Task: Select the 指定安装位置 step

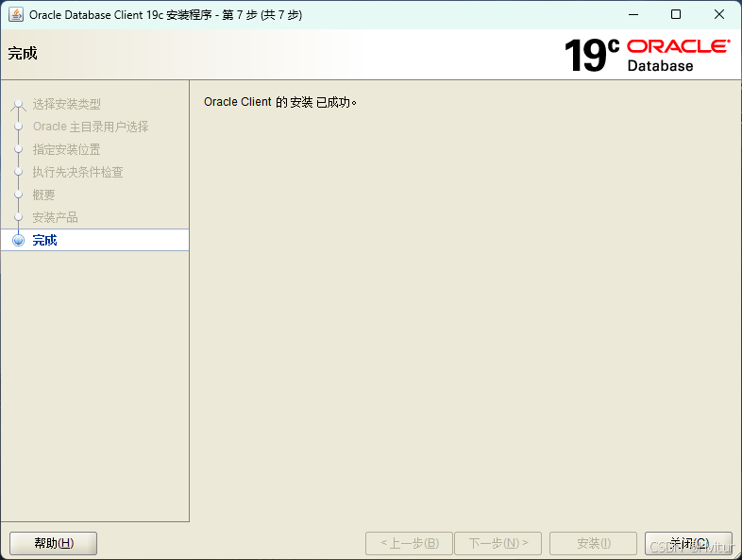Action: pyautogui.click(x=66, y=149)
